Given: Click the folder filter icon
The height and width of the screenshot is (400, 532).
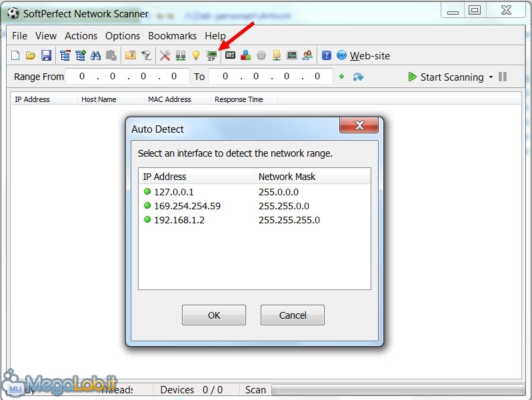Looking at the screenshot, I should 131,55.
